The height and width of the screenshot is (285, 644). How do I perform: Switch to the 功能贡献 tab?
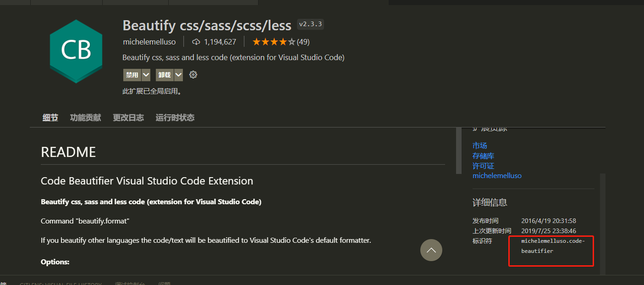85,117
